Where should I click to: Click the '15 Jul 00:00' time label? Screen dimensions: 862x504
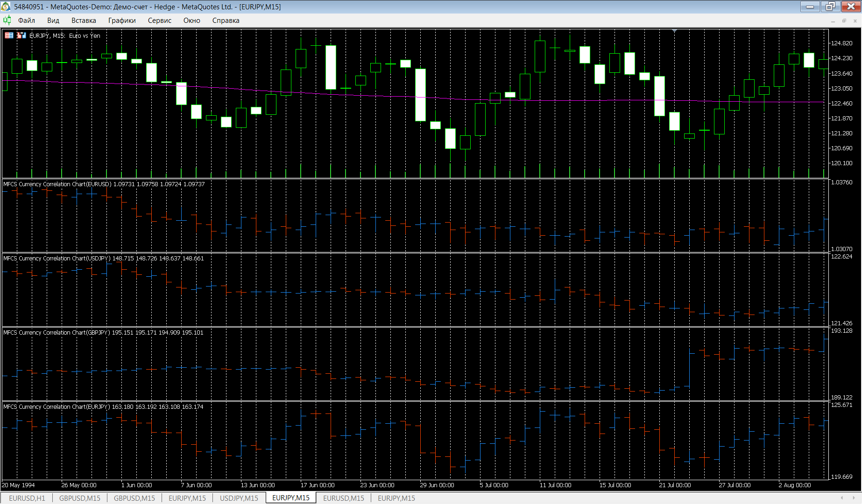click(615, 485)
